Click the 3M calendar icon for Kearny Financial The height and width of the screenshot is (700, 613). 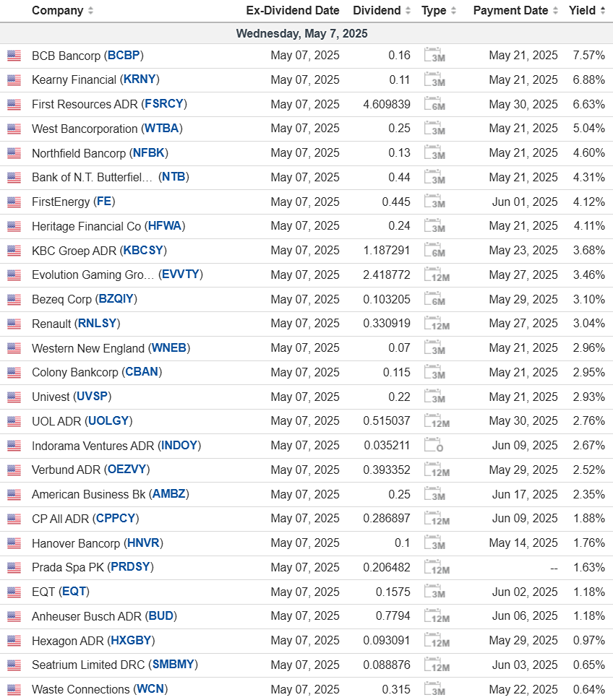(434, 80)
